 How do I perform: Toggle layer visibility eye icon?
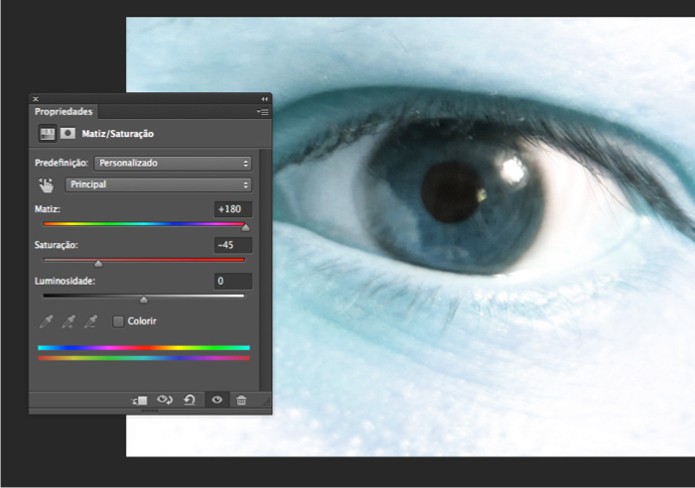[x=216, y=400]
